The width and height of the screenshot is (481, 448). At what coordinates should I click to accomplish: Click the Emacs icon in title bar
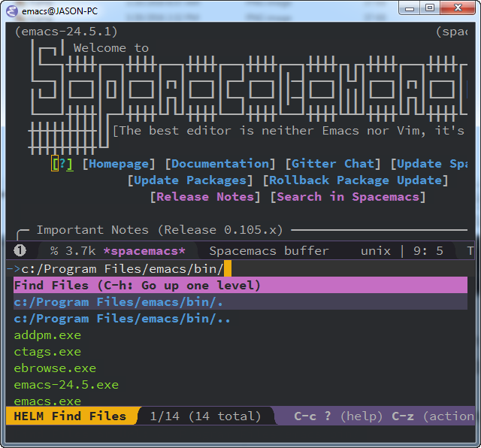12,11
